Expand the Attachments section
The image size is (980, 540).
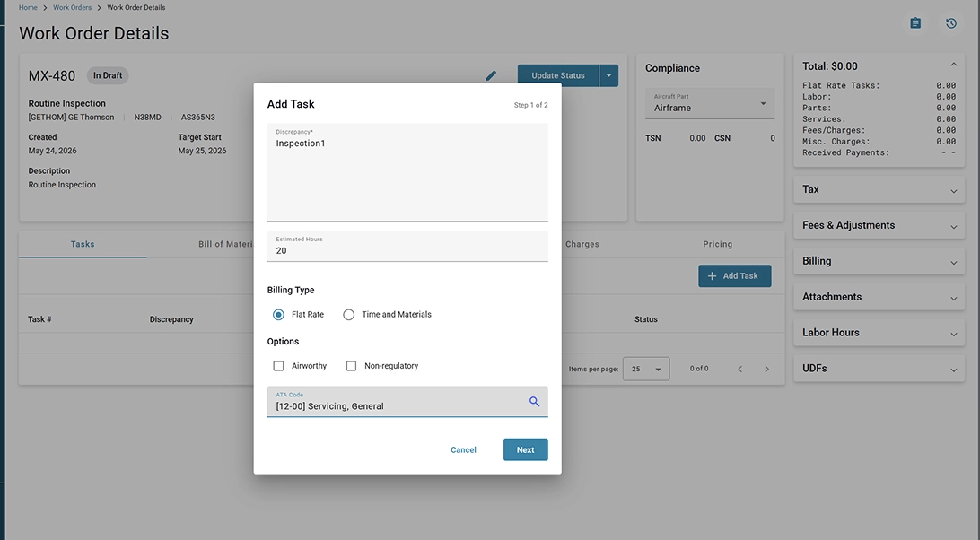(x=879, y=297)
